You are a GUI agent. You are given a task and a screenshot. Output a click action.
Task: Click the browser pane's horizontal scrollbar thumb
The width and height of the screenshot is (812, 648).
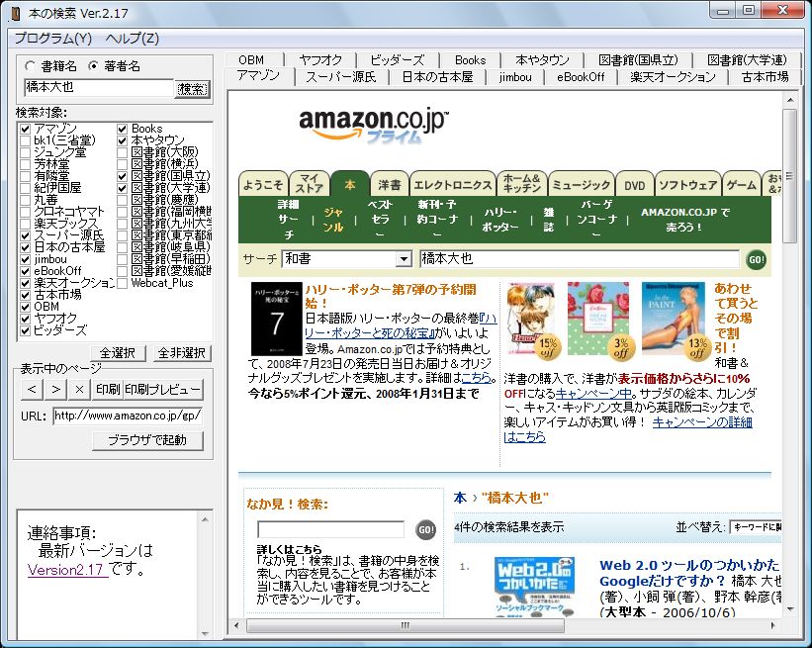406,625
